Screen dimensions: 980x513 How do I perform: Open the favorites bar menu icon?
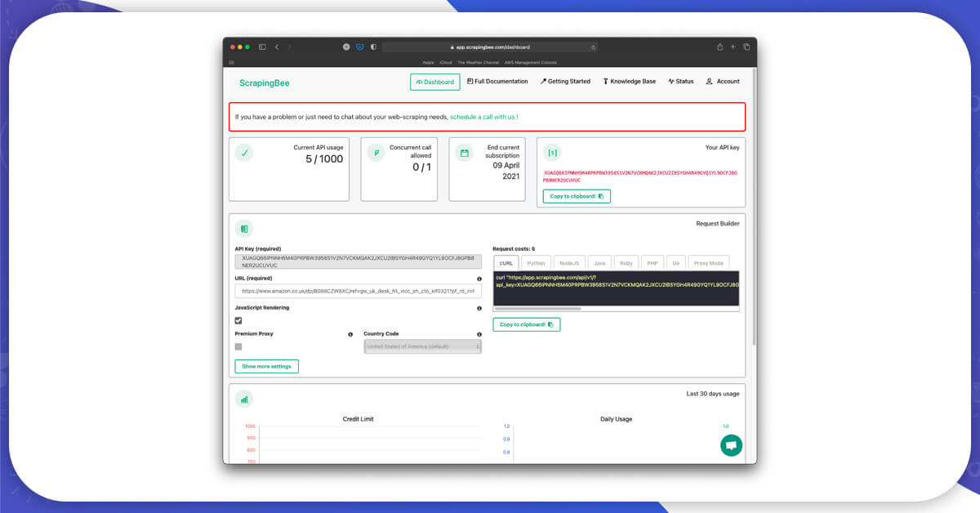[x=232, y=62]
